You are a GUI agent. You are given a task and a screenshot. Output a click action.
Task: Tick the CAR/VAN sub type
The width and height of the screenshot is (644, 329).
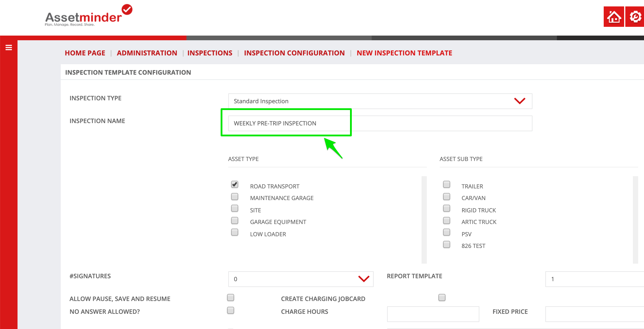pyautogui.click(x=447, y=197)
